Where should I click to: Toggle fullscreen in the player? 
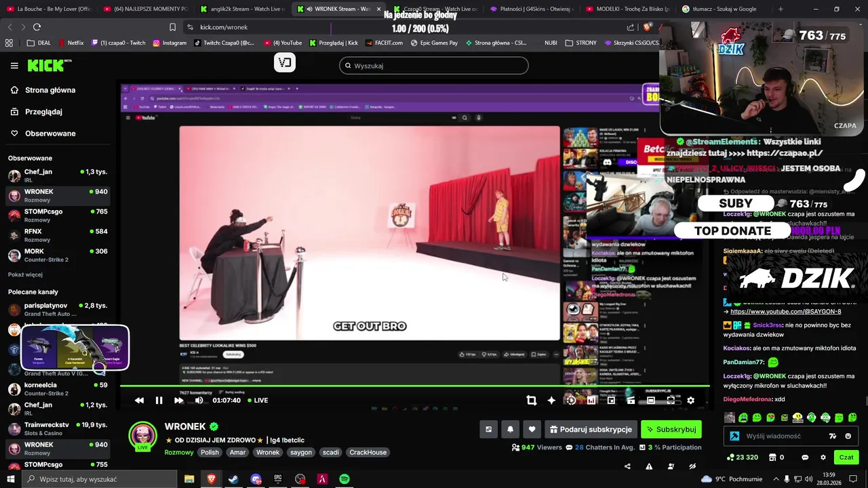[x=671, y=401]
